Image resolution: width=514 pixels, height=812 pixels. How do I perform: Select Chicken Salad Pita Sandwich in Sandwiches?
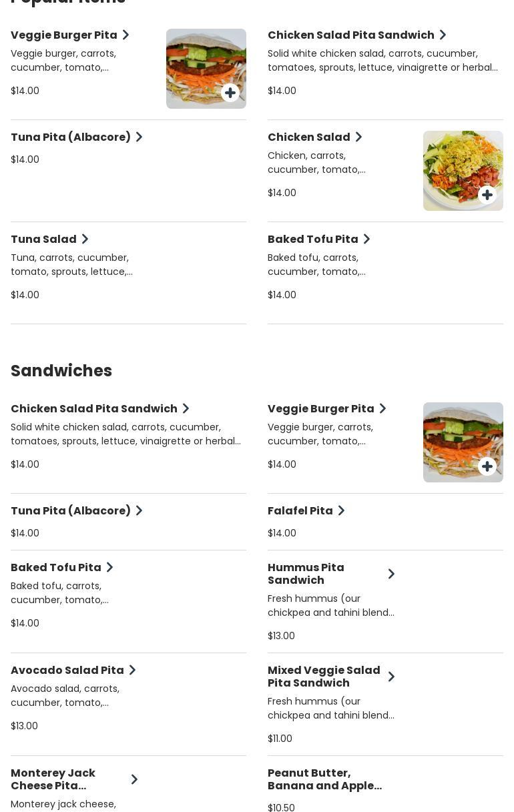[x=94, y=408]
